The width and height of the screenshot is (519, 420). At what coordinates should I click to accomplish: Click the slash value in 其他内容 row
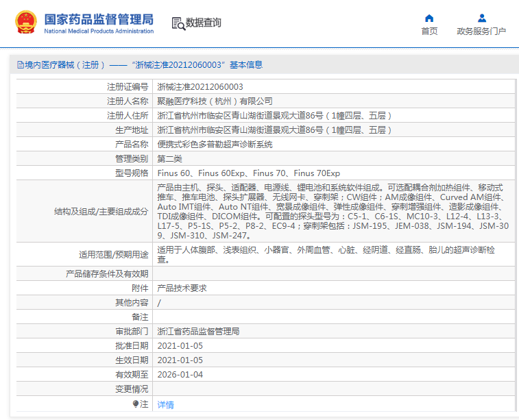tap(159, 303)
